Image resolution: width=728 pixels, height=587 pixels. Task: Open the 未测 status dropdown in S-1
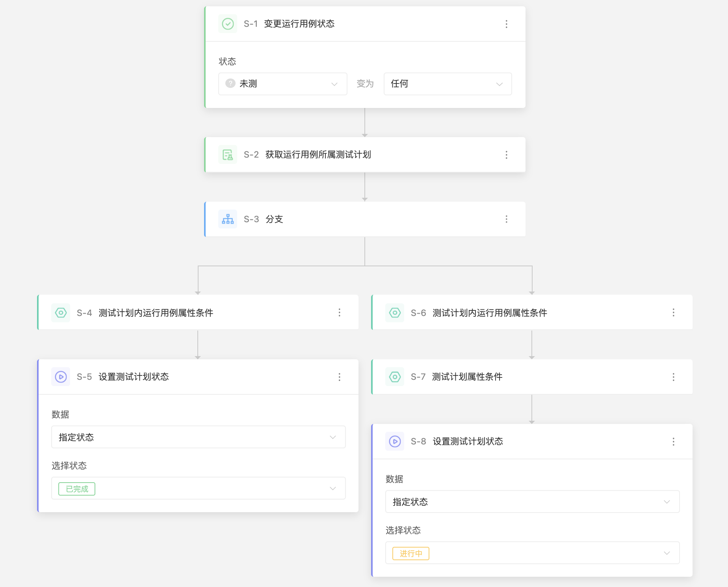pyautogui.click(x=283, y=84)
